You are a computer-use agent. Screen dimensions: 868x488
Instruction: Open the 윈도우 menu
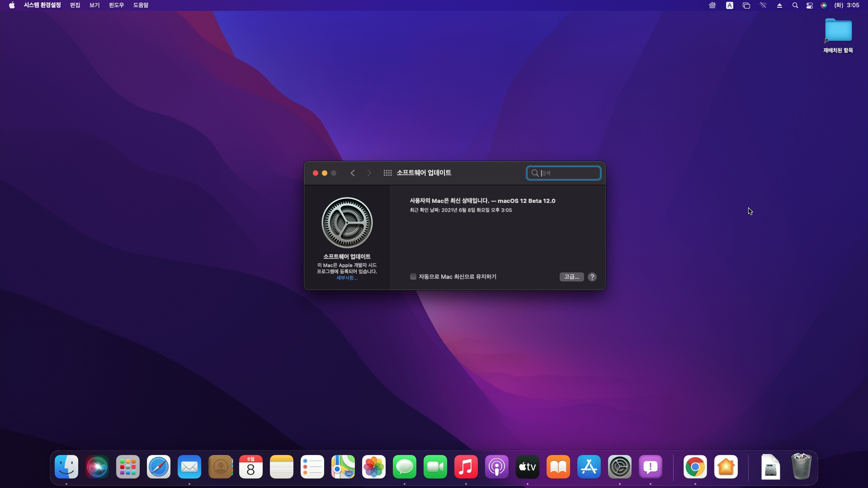pos(116,5)
